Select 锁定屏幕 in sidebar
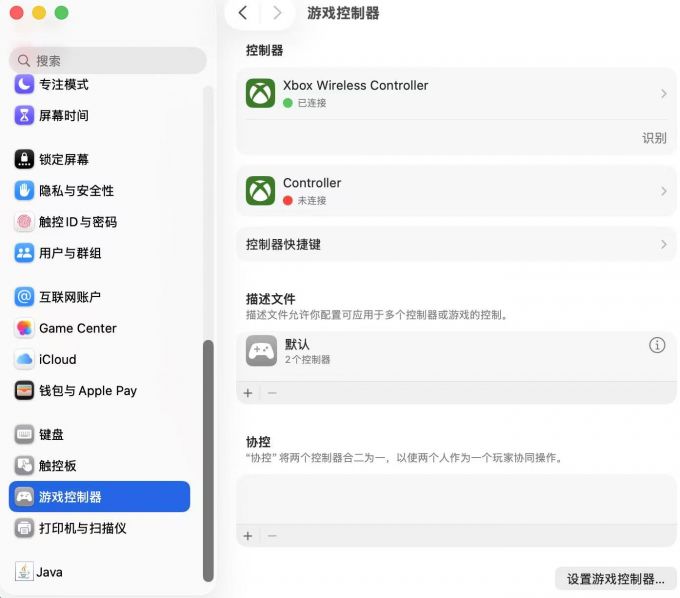 point(99,159)
